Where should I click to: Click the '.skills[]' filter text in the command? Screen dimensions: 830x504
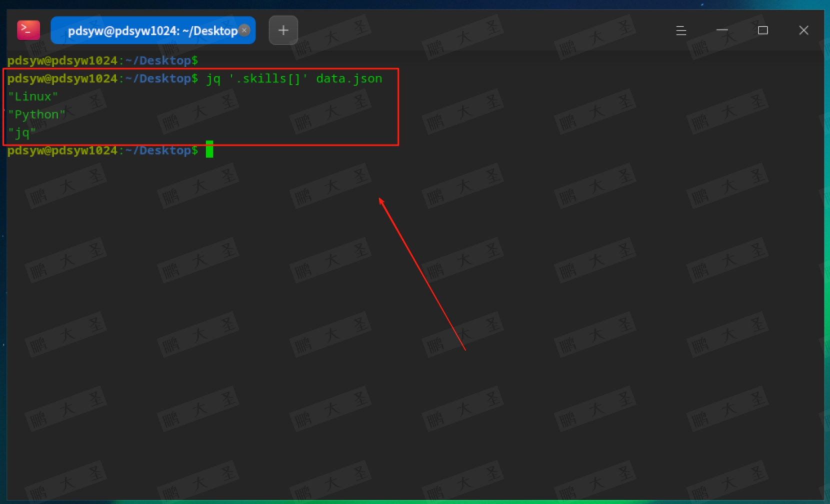click(x=268, y=78)
